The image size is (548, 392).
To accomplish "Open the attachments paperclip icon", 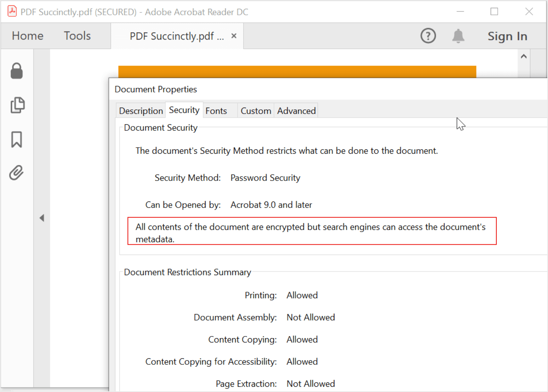I will pos(17,173).
